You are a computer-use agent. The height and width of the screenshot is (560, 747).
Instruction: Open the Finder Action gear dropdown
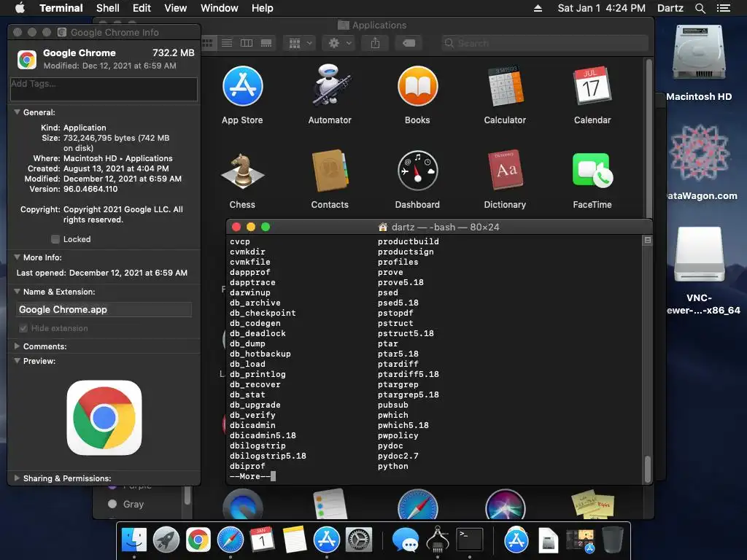click(x=339, y=43)
